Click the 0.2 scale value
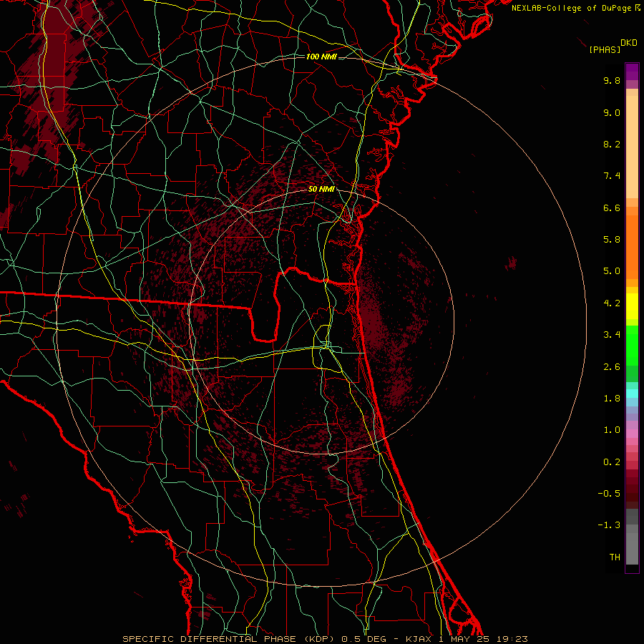644x644 pixels. 612,462
